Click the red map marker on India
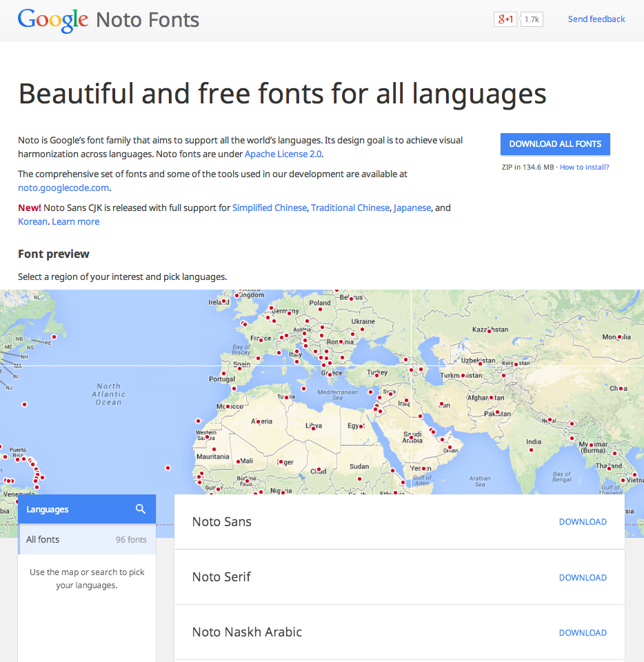Viewport: 644px width, 662px height. [531, 450]
